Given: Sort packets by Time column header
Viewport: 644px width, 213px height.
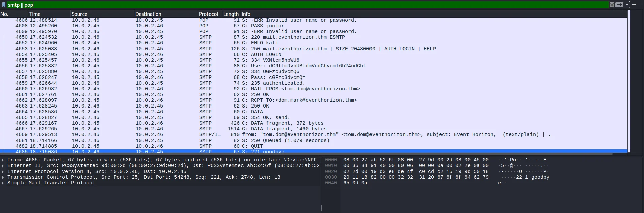Looking at the screenshot, I should [35, 14].
